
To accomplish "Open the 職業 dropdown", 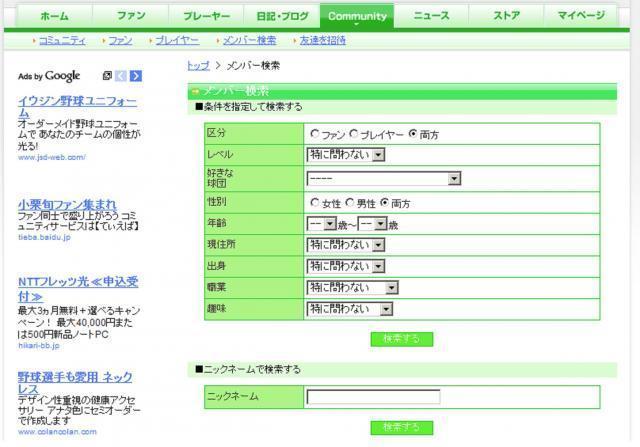I will [352, 287].
